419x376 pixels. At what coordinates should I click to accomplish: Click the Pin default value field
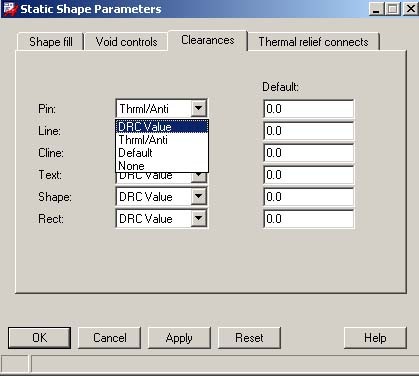tap(308, 109)
